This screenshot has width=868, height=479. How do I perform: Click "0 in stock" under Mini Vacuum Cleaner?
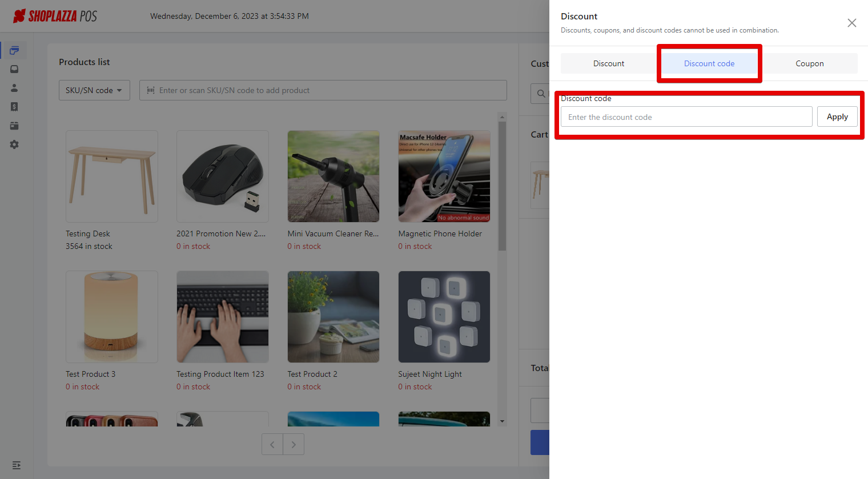[304, 246]
